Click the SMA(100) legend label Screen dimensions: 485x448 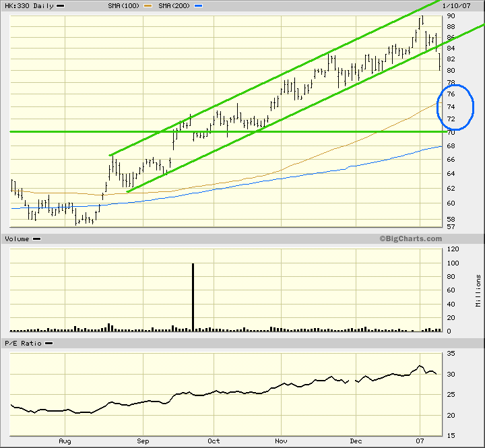(124, 5)
